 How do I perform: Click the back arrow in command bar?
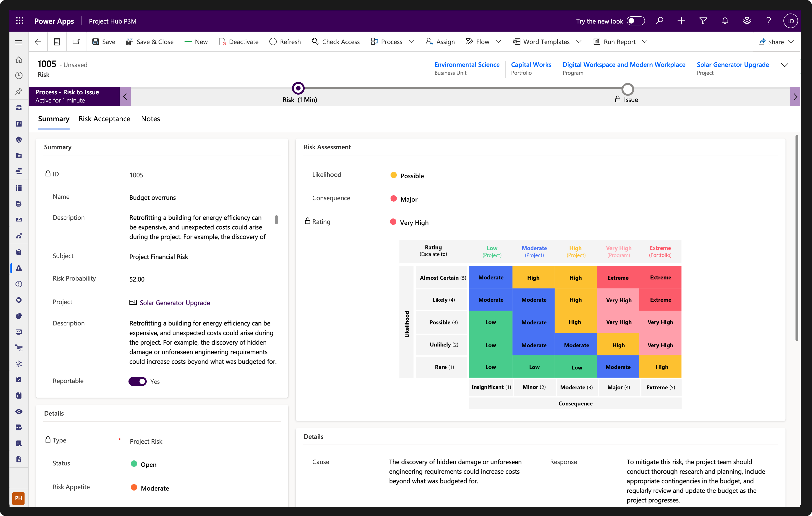click(38, 42)
